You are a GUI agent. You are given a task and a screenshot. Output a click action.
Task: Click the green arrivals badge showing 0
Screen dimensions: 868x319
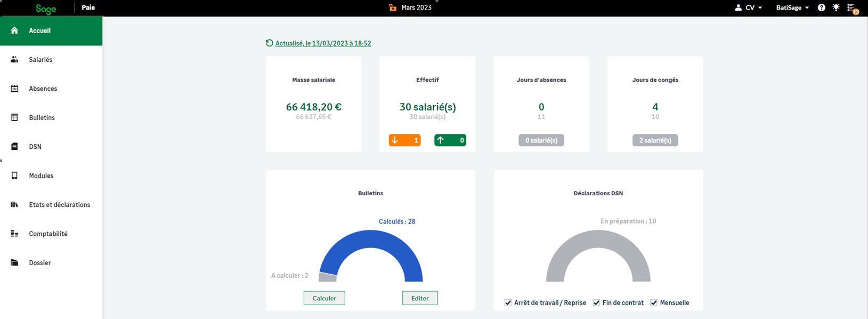click(450, 140)
